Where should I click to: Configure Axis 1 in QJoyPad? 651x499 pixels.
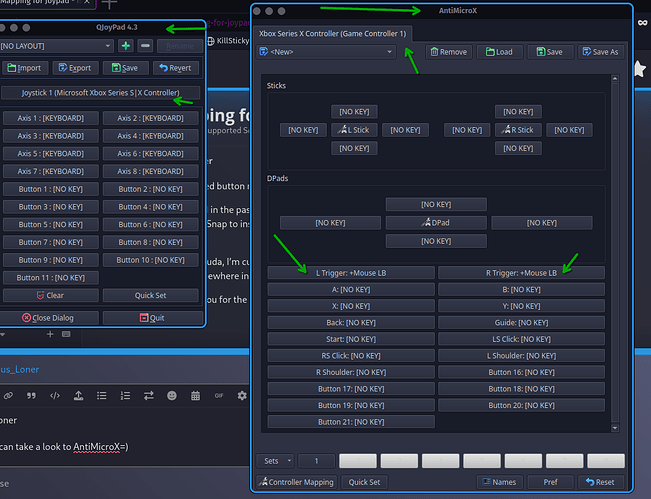tap(51, 118)
